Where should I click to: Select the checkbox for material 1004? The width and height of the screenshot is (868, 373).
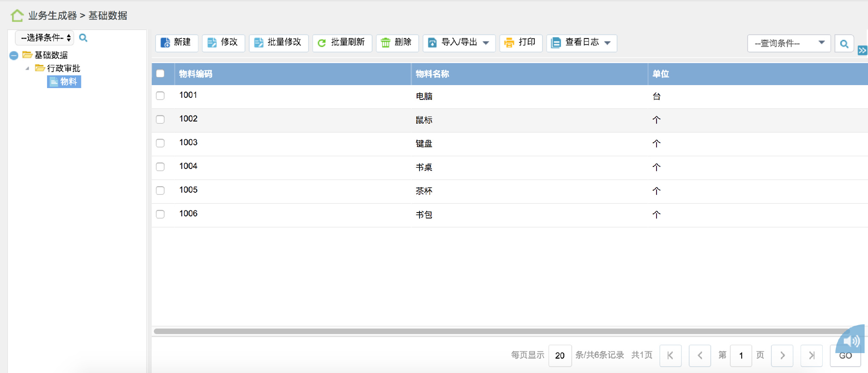click(160, 167)
